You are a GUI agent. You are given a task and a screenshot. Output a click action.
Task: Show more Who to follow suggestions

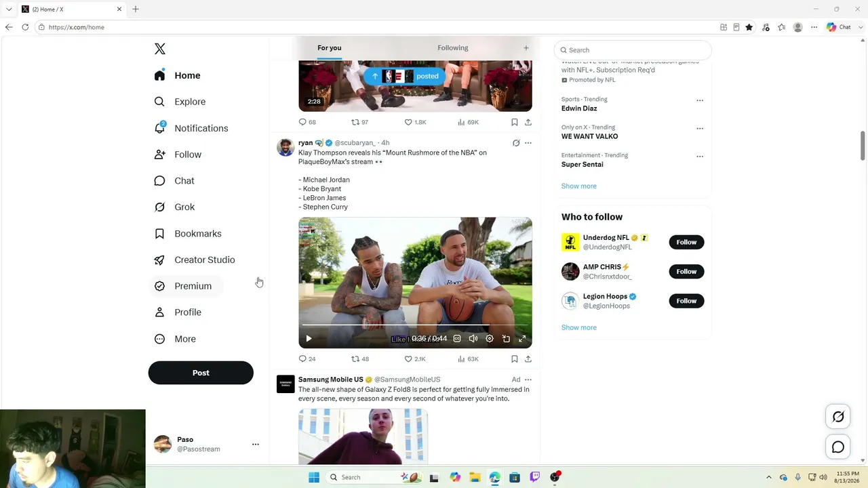click(x=579, y=327)
